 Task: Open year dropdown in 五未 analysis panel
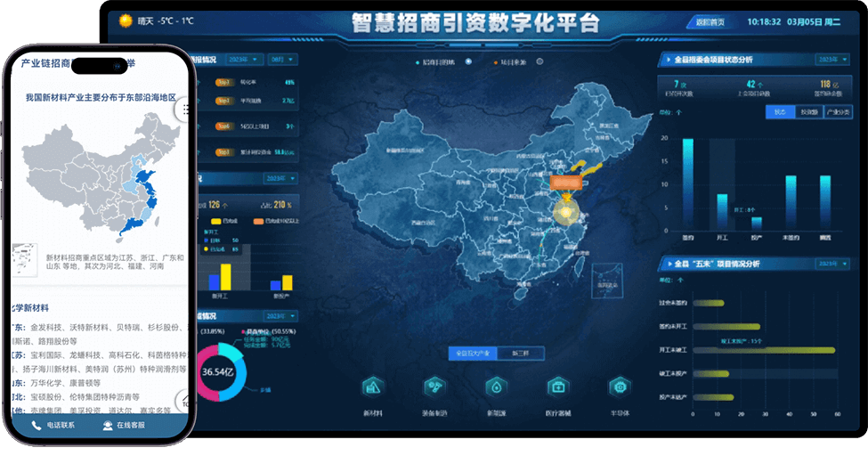832,265
